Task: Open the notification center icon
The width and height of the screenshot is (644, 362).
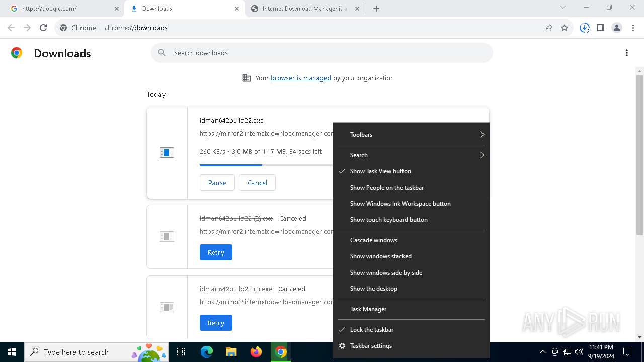Action: tap(627, 352)
